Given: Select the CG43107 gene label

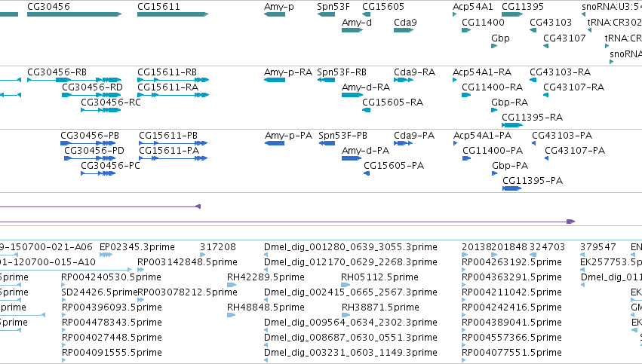Looking at the screenshot, I should [x=564, y=38].
